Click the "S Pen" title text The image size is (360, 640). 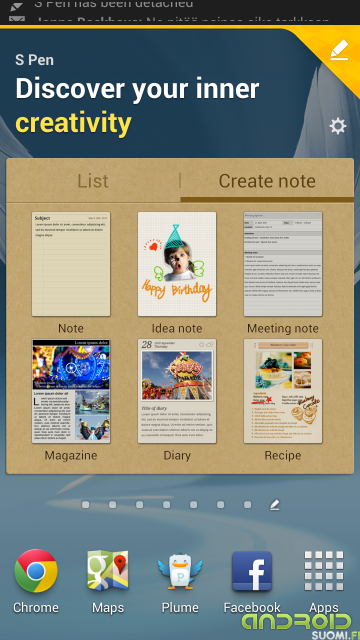[34, 60]
